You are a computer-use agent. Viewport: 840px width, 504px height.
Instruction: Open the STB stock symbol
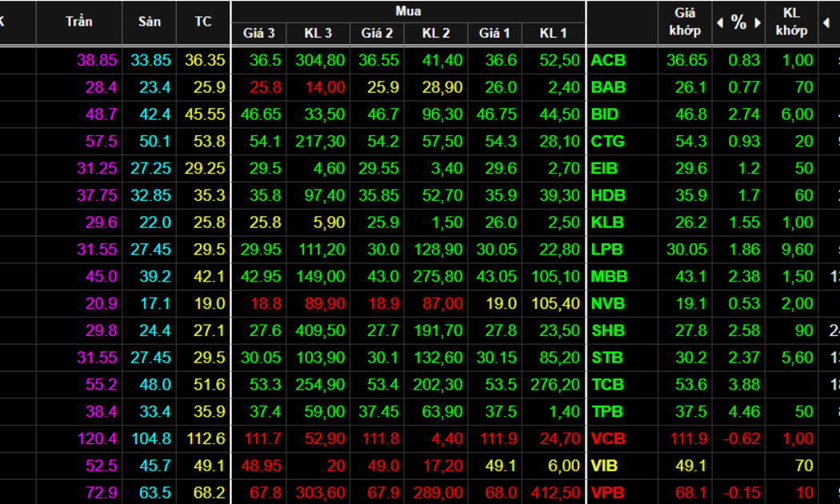point(607,358)
